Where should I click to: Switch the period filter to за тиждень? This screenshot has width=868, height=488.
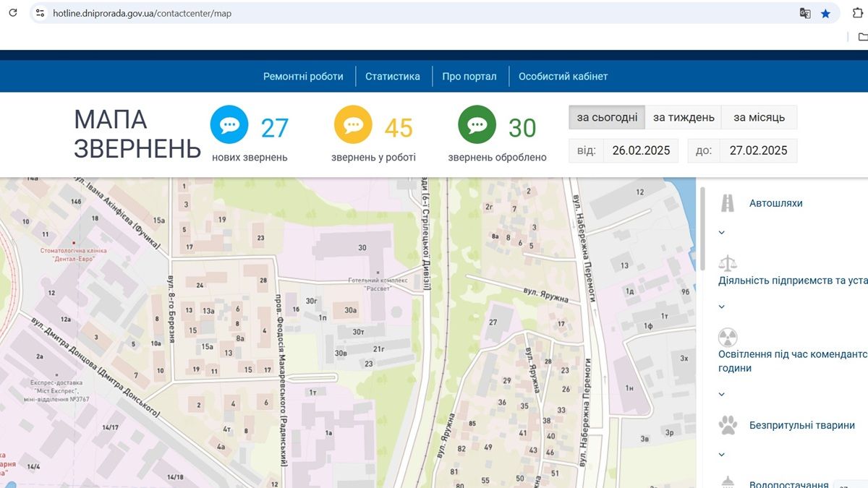pyautogui.click(x=684, y=117)
